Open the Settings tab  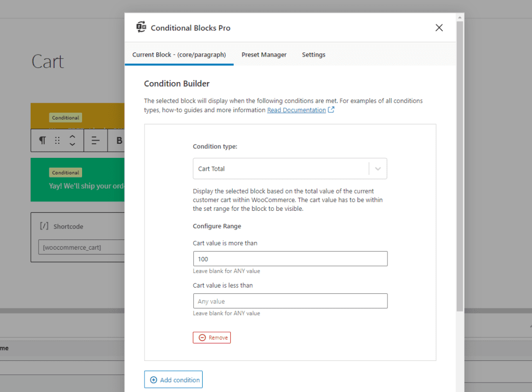coord(313,55)
